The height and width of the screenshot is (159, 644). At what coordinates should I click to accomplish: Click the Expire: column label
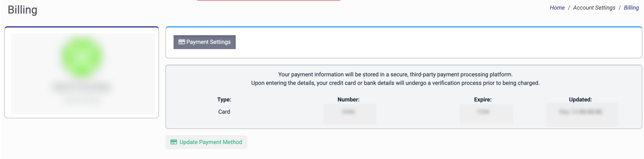(482, 100)
